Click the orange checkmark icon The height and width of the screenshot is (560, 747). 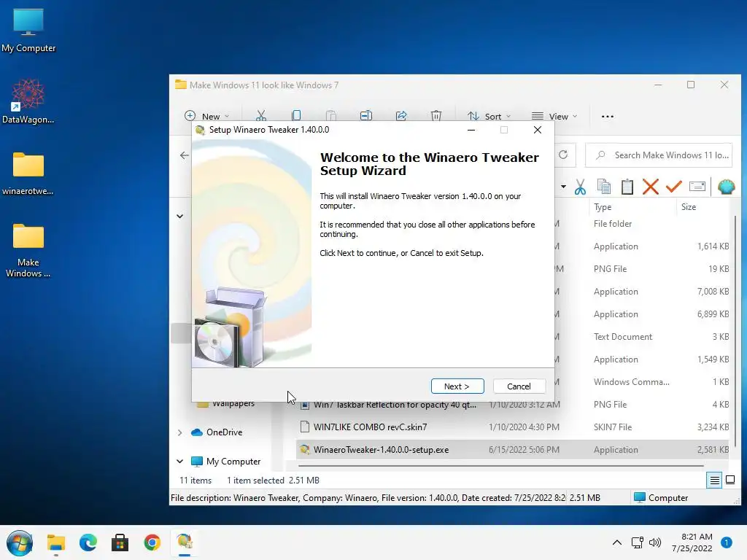[673, 187]
